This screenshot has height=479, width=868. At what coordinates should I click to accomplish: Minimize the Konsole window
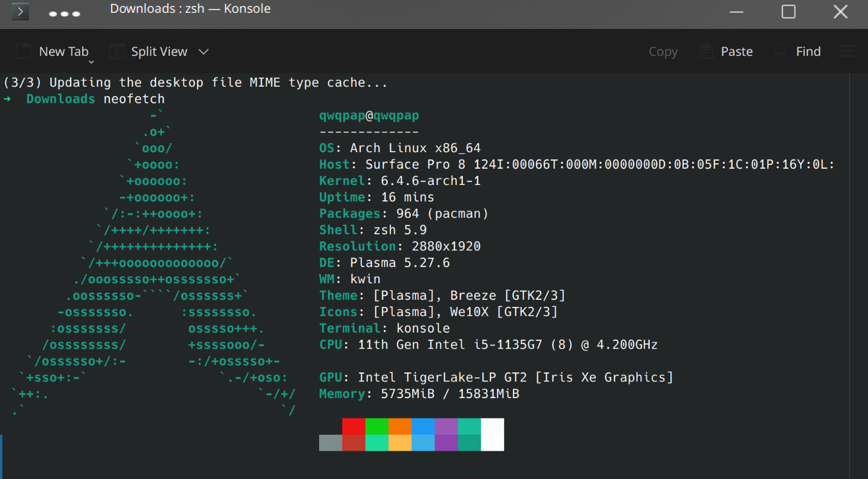pos(736,12)
